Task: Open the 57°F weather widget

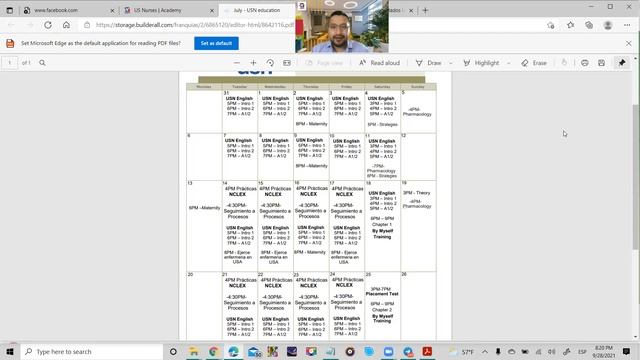Action: 462,351
